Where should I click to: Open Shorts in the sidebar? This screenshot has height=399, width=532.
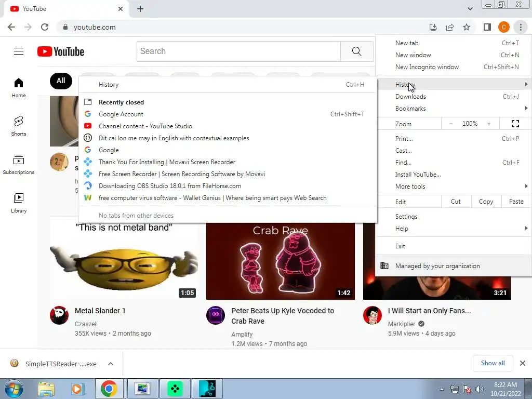point(19,126)
